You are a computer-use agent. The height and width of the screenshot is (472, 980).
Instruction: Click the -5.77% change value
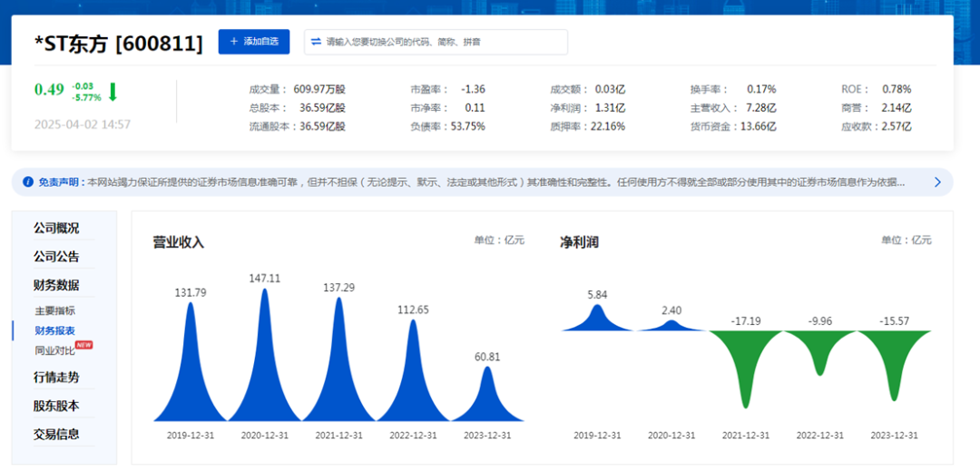[x=87, y=97]
